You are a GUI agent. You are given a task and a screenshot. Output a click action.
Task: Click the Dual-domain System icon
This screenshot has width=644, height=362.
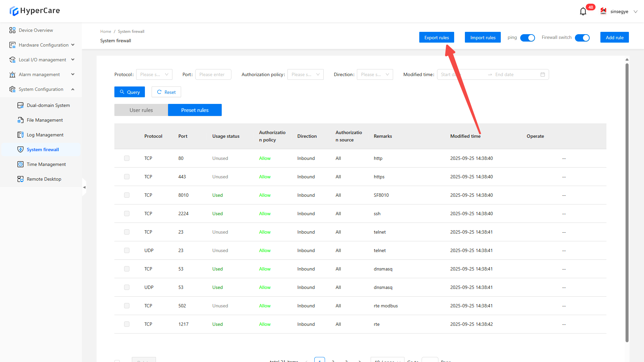tap(20, 105)
